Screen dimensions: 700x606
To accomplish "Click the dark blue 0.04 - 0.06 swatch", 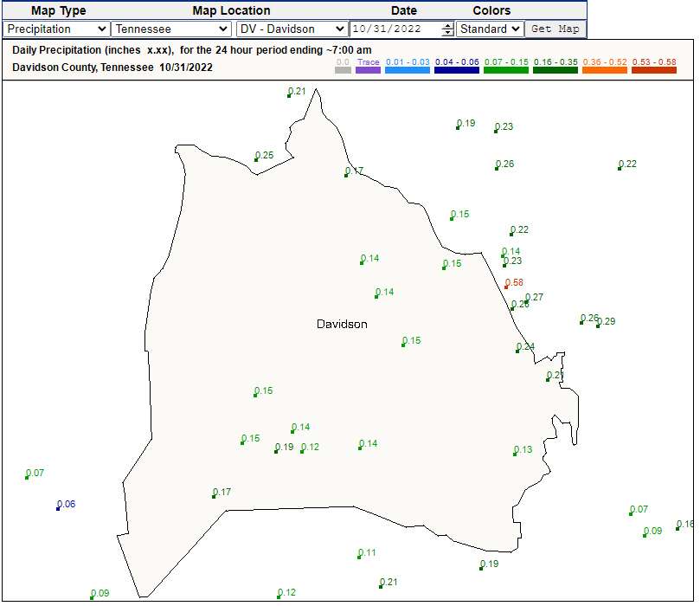I will (x=457, y=70).
